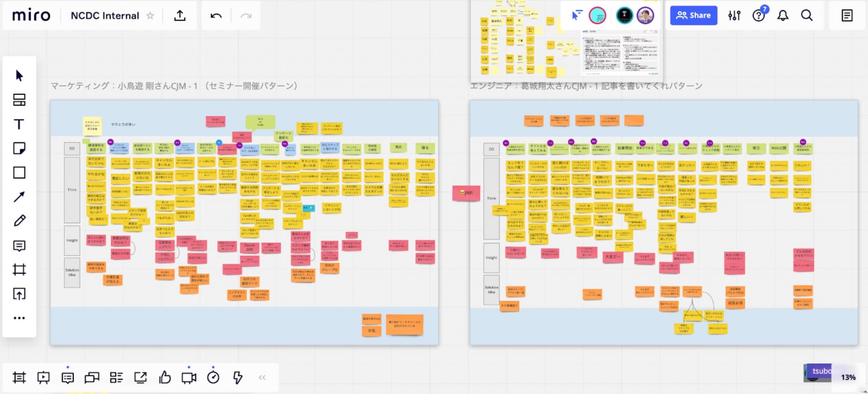The image size is (868, 394).
Task: Select the cursor tool in left toolbar
Action: click(19, 76)
